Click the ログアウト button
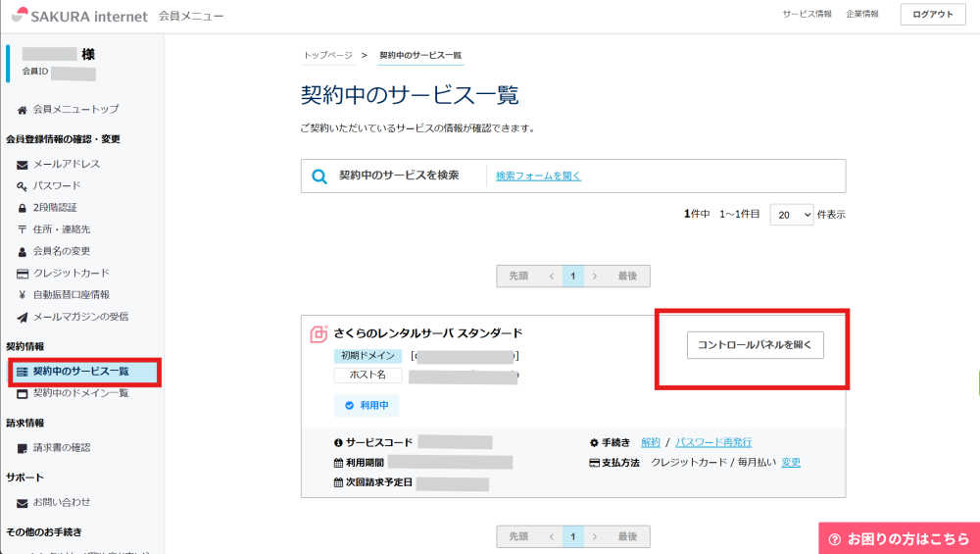 pos(933,15)
